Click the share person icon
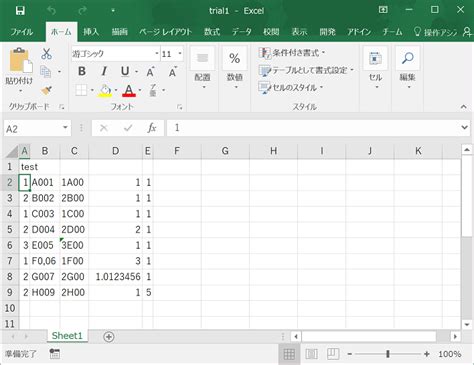Image resolution: width=474 pixels, height=365 pixels. (467, 32)
